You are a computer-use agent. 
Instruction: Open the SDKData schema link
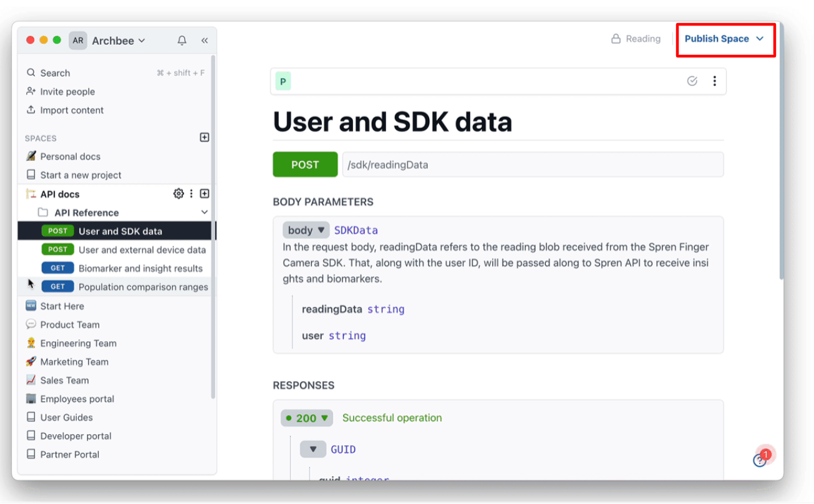point(356,230)
